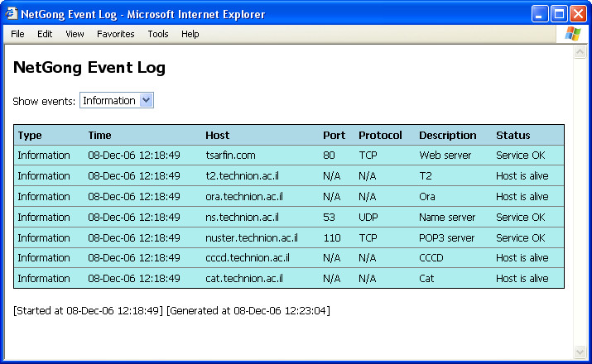
Task: Select host t2.technion.ac.il
Action: [242, 175]
